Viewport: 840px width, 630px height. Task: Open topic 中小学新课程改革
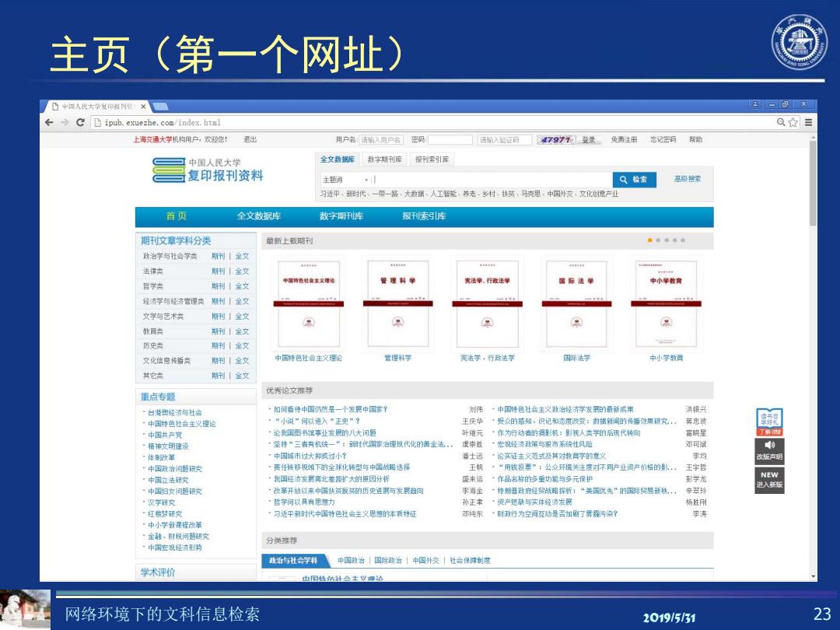pyautogui.click(x=175, y=525)
